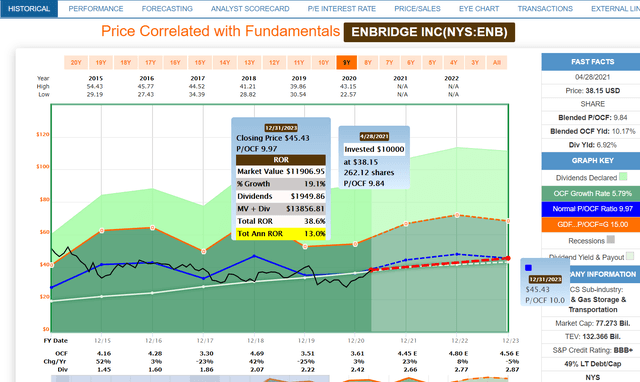
Task: Pick the 3Y time range
Action: point(475,62)
